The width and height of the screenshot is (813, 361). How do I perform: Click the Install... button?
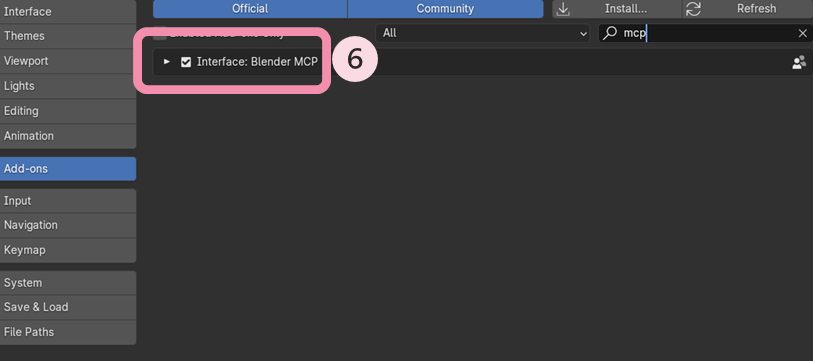616,9
